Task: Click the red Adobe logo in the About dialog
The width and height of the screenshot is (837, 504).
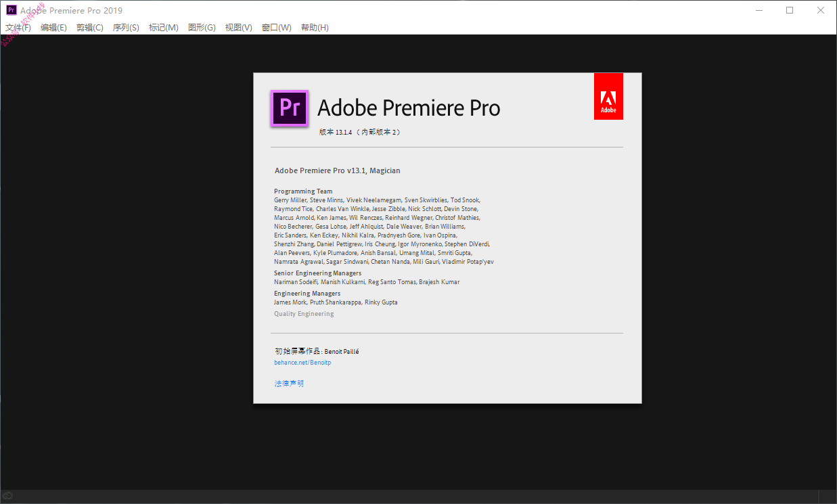Action: pos(608,96)
